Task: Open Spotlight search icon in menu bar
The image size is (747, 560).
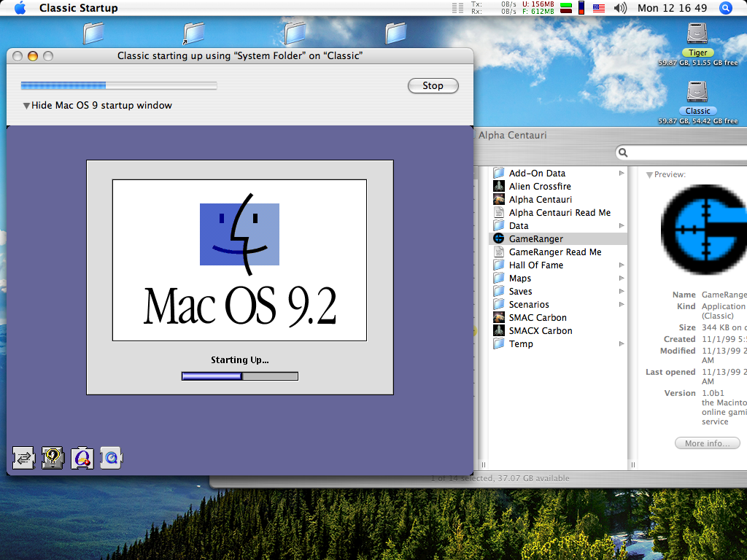Action: 725,8
